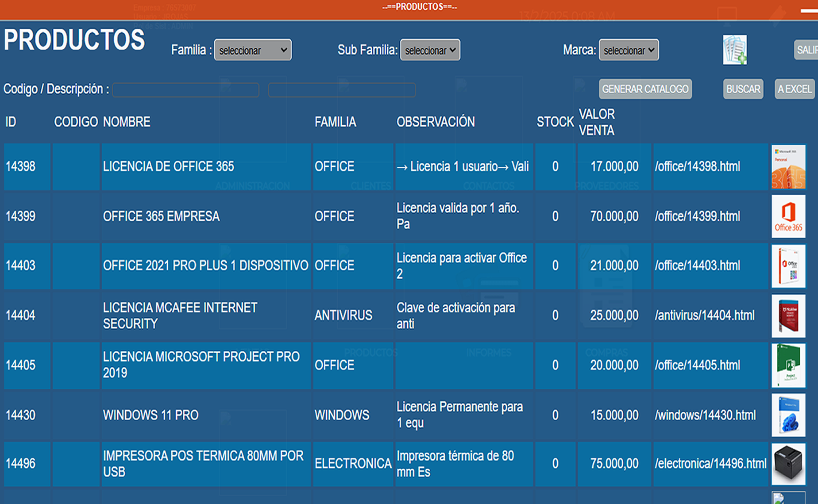Open Office 365 Empresa logo thumbnail
Screen dimensions: 818x504
[788, 216]
